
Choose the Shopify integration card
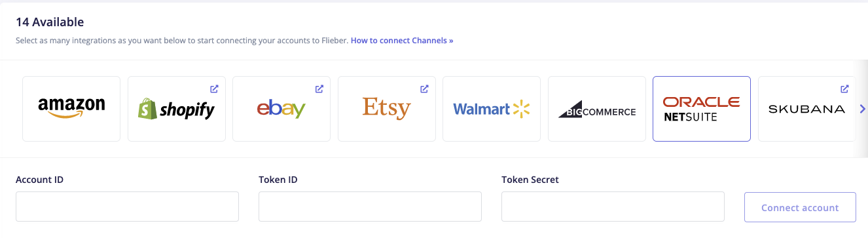(177, 109)
